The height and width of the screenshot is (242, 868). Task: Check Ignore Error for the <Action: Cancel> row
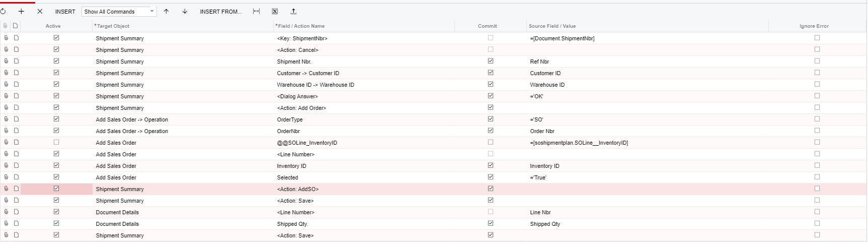pyautogui.click(x=817, y=49)
